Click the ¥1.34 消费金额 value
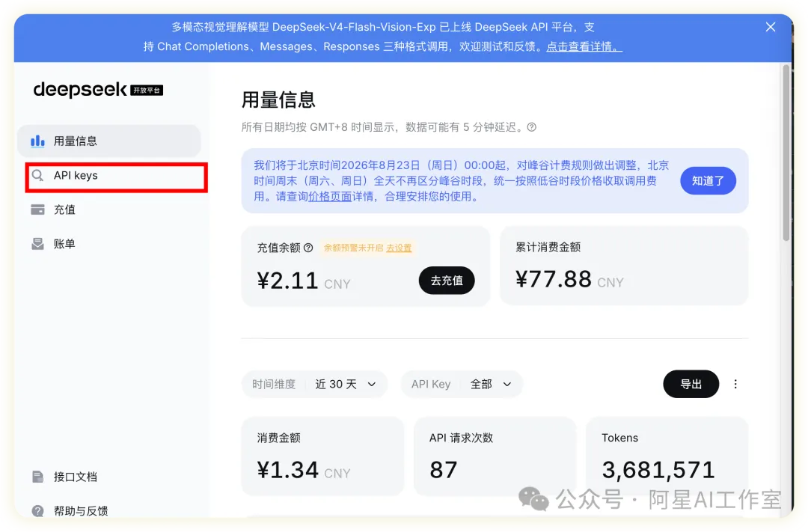The width and height of the screenshot is (808, 532). pos(287,470)
